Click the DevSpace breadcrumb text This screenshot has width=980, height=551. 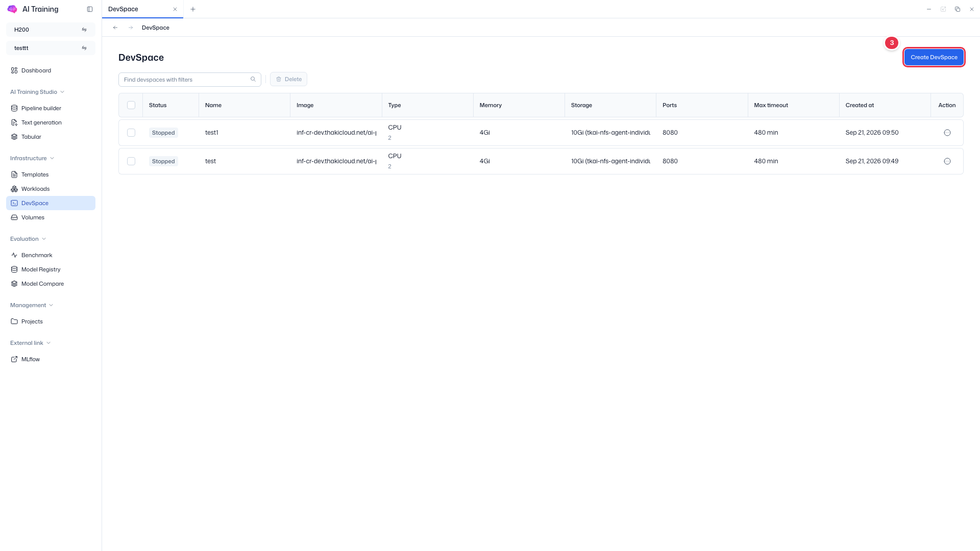coord(156,28)
